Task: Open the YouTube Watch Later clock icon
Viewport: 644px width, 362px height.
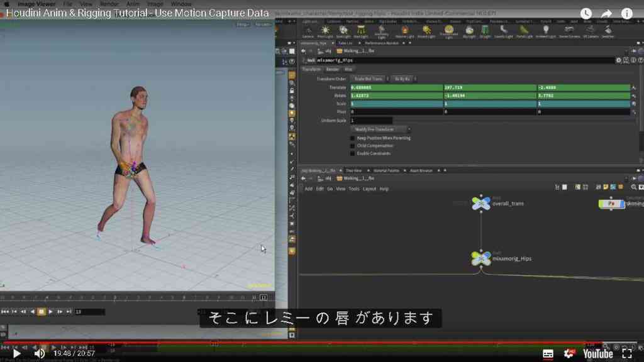Action: click(586, 14)
